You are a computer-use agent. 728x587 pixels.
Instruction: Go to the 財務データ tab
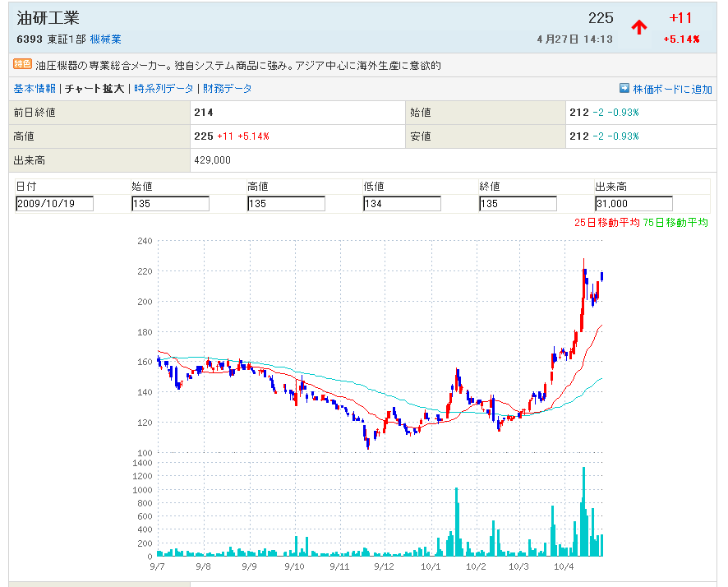[228, 89]
